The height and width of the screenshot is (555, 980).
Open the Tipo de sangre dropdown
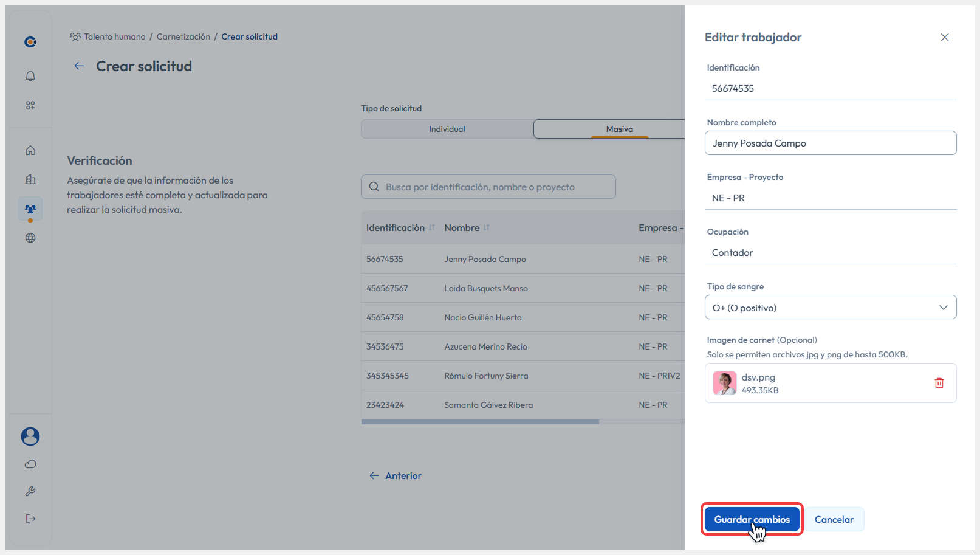click(830, 308)
